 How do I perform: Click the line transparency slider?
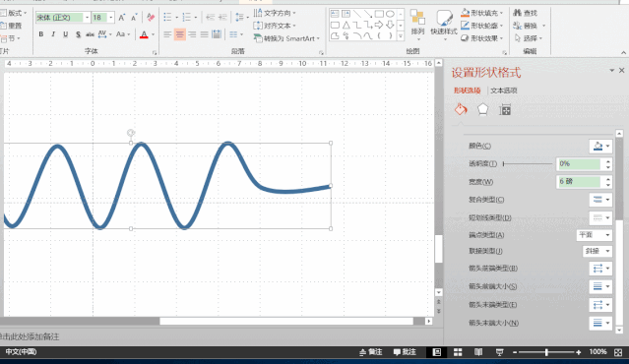tap(528, 163)
